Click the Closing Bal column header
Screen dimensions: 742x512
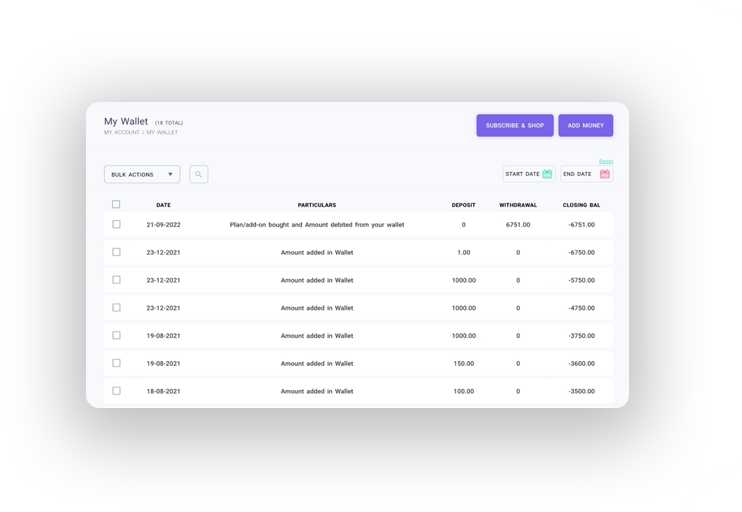pos(581,205)
